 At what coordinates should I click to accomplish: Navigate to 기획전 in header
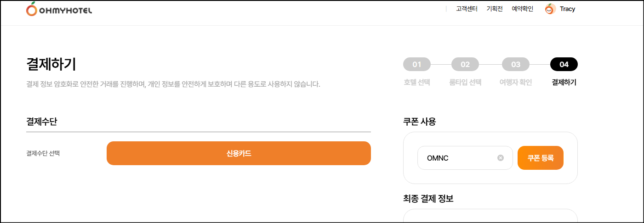495,9
